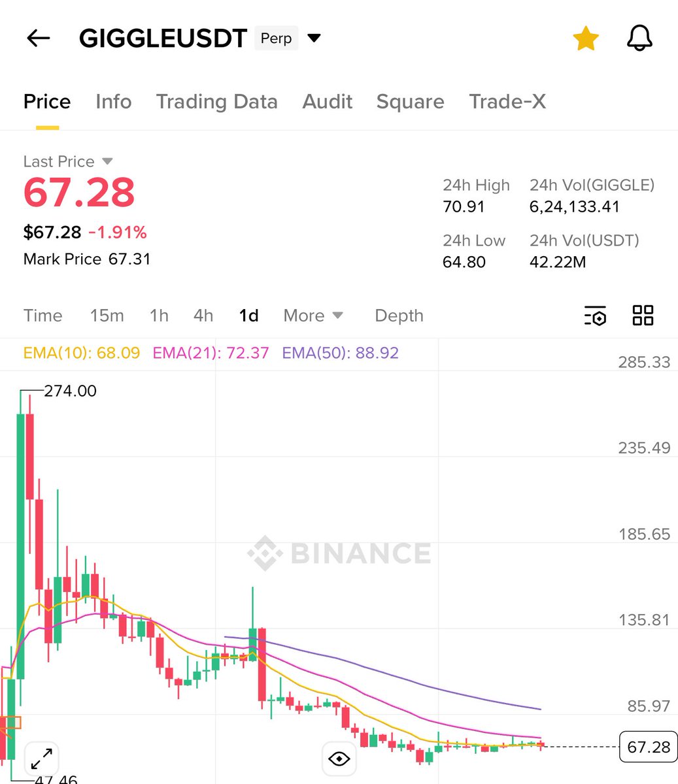Click the 135.81 price axis label
This screenshot has height=784, width=678.
coord(644,620)
